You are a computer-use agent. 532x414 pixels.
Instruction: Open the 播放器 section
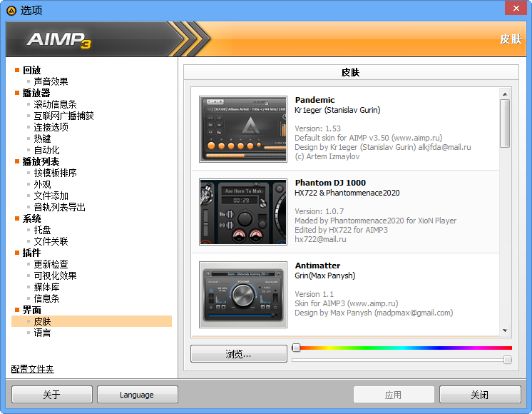36,93
